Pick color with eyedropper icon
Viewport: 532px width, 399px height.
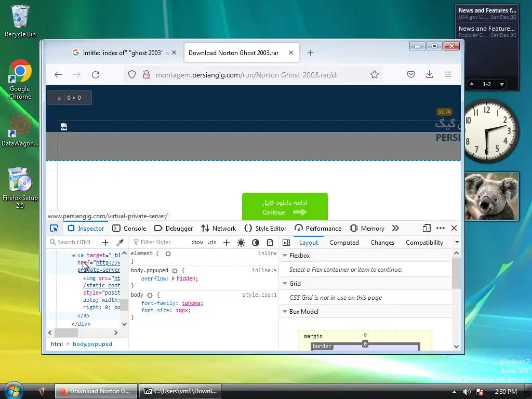120,243
